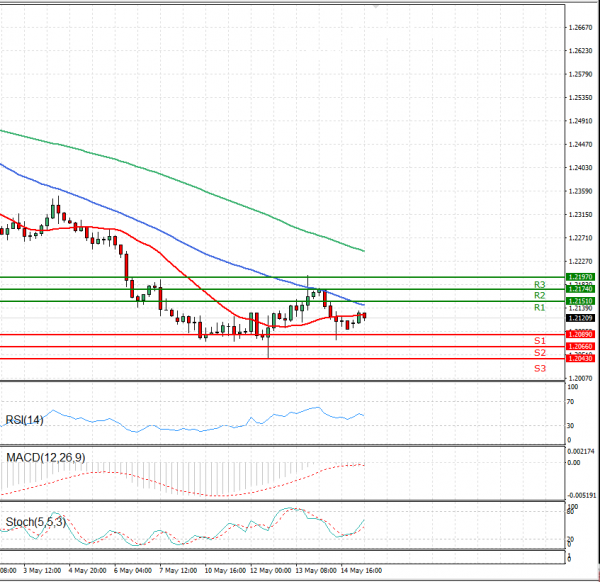The width and height of the screenshot is (600, 582).
Task: Click the RSI 70 level value
Action: (x=571, y=402)
